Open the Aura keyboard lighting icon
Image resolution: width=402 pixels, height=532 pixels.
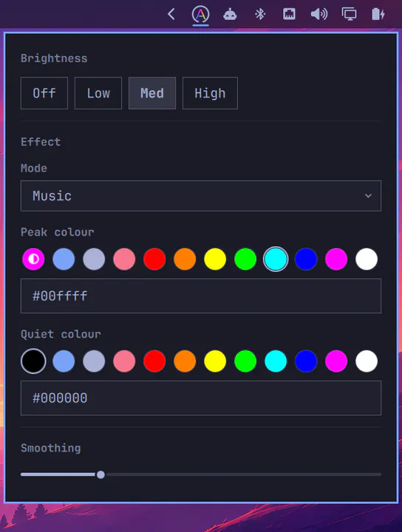200,14
